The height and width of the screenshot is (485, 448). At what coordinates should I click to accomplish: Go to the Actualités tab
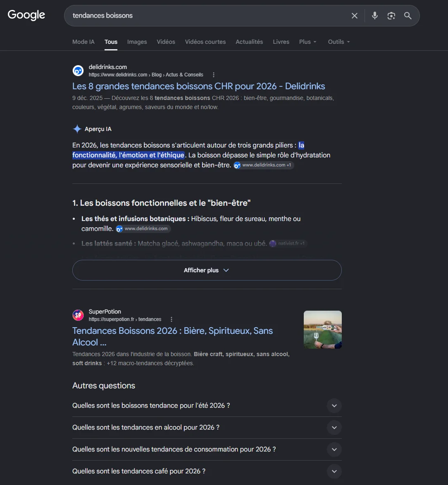pos(249,42)
